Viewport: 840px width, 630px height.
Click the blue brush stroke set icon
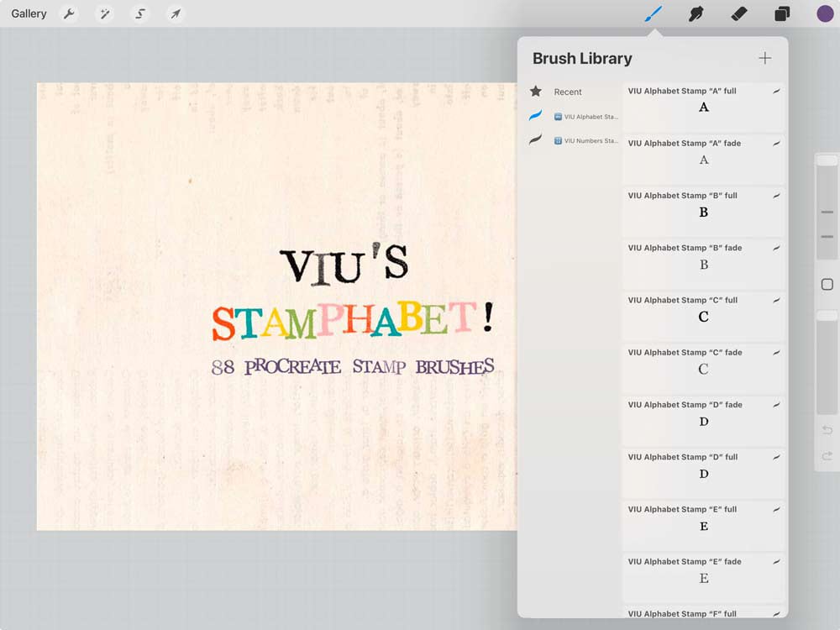click(535, 115)
